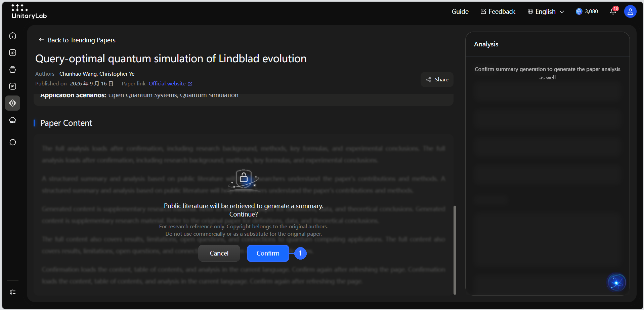644x310 pixels.
Task: Open the cloud sidebar icon
Action: [x=13, y=120]
